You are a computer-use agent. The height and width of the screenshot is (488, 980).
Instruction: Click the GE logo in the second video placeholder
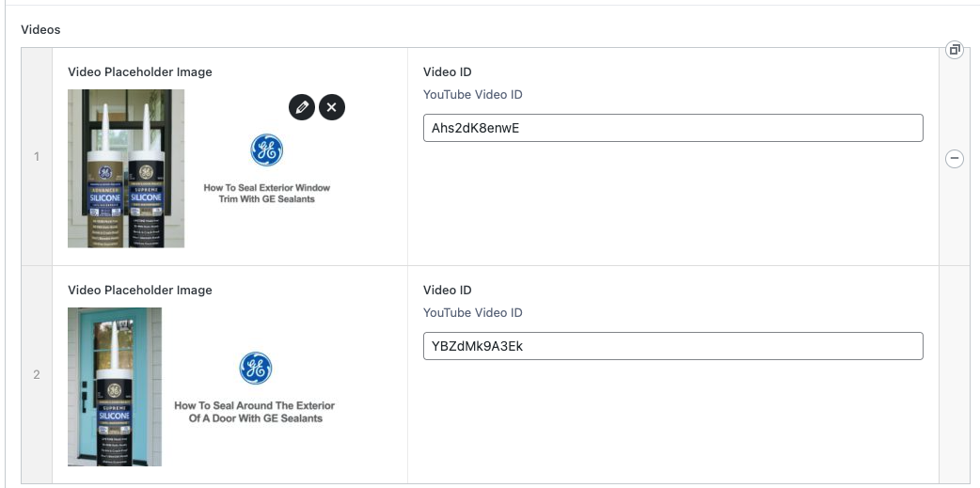pyautogui.click(x=255, y=369)
